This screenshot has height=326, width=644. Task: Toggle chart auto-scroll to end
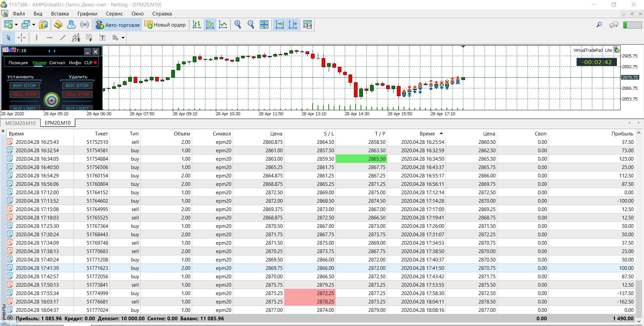(279, 25)
